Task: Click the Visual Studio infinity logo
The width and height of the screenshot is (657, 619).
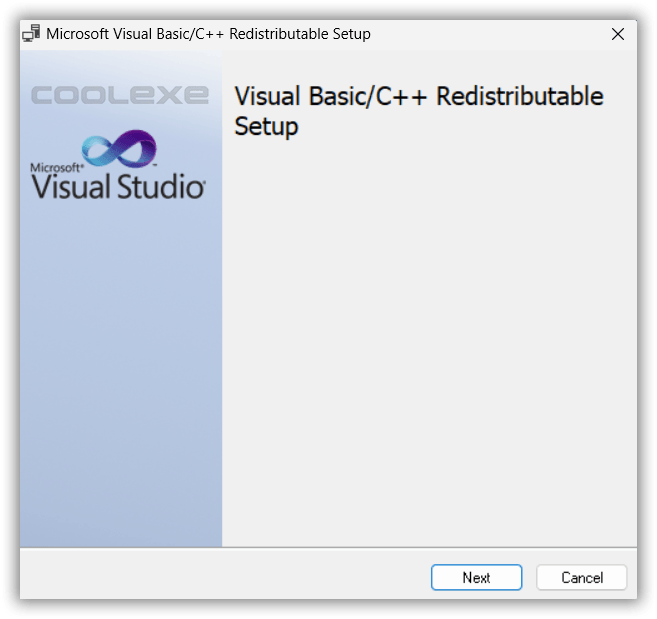Action: click(x=118, y=149)
